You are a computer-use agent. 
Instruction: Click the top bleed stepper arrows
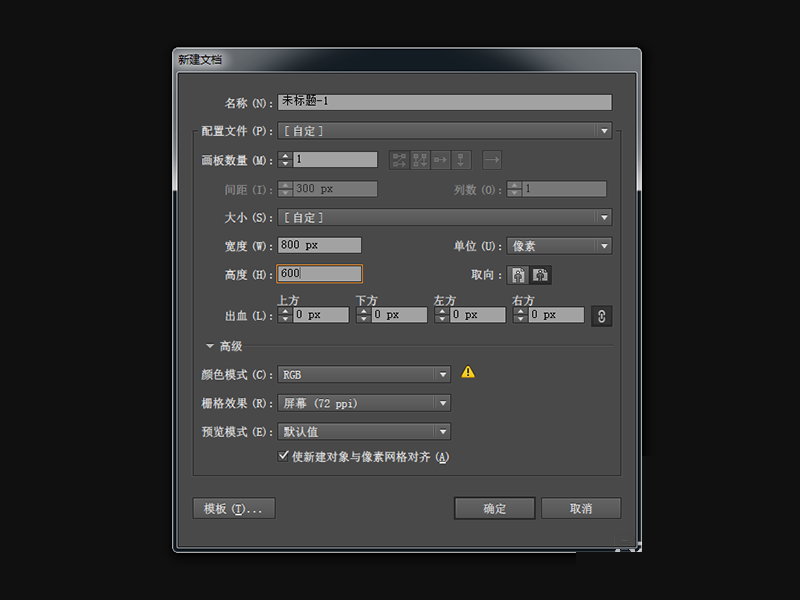click(285, 315)
